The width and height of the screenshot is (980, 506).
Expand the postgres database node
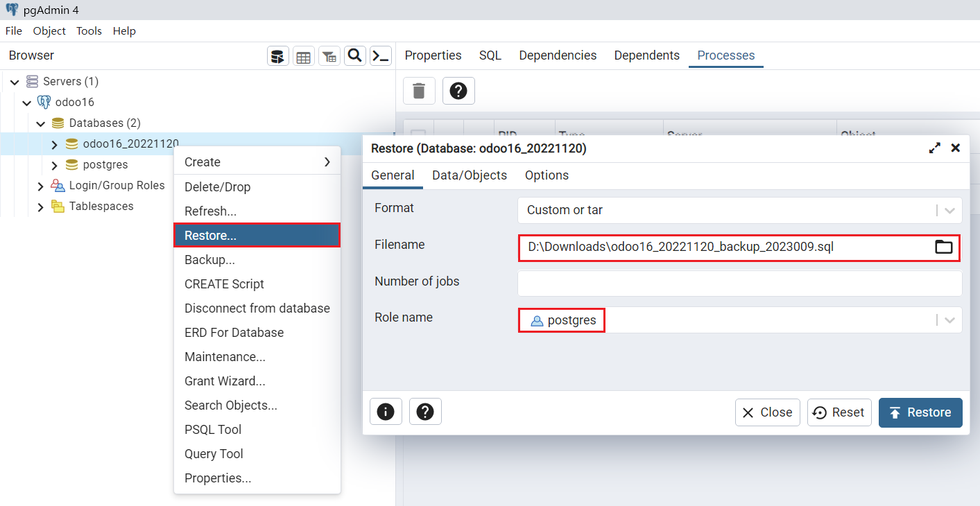[x=55, y=165]
